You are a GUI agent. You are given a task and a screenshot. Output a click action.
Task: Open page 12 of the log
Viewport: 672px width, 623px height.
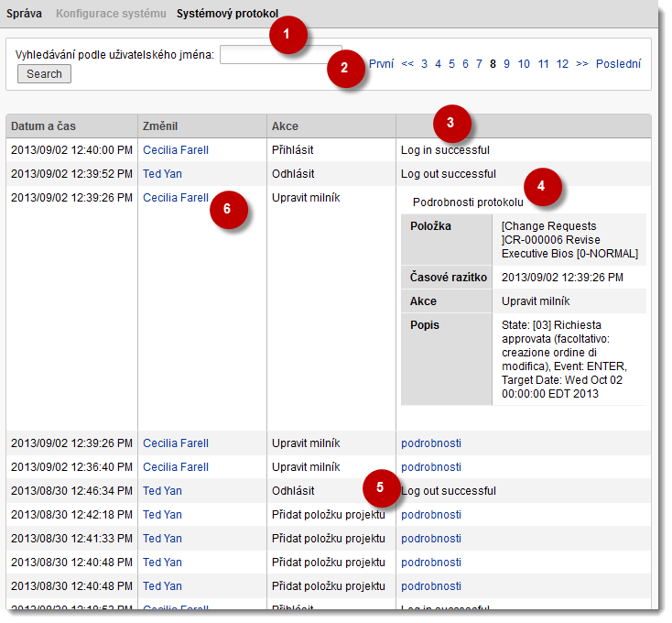(x=562, y=64)
